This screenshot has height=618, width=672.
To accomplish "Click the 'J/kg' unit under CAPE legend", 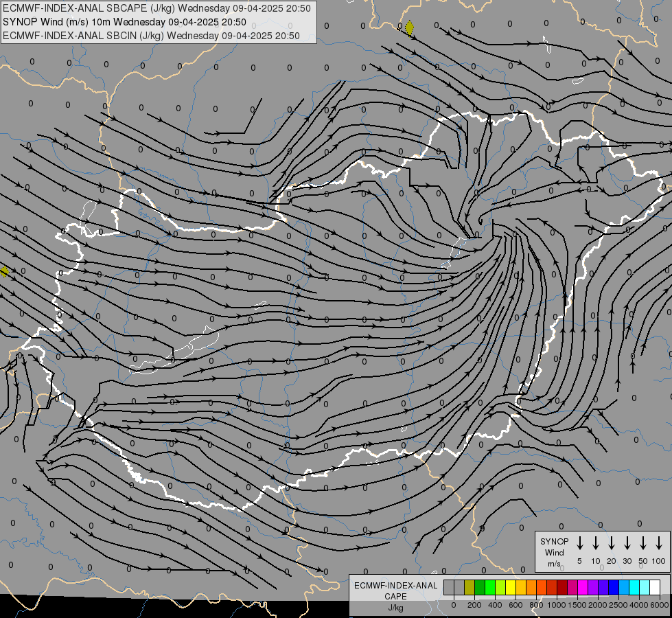I will point(395,608).
